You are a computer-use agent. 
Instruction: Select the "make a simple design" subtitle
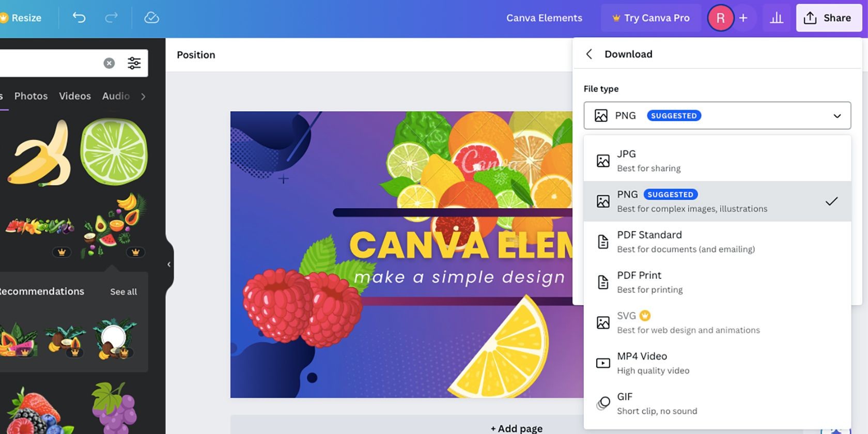459,277
